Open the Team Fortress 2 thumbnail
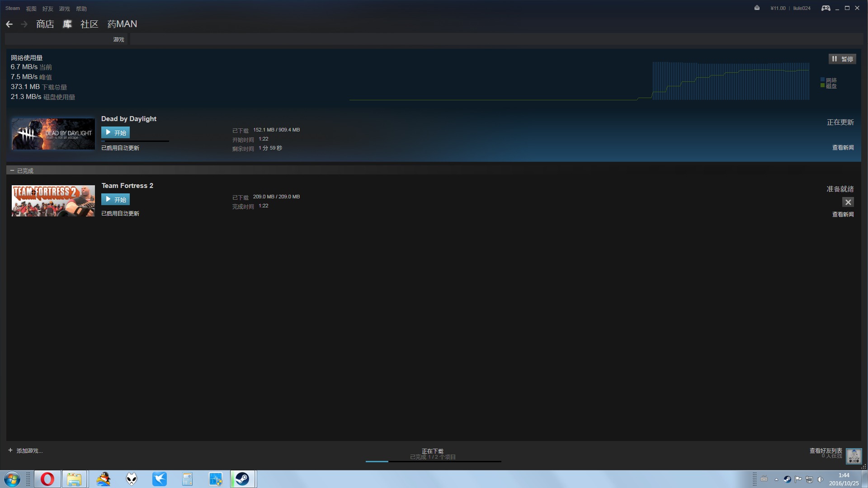 click(x=53, y=201)
